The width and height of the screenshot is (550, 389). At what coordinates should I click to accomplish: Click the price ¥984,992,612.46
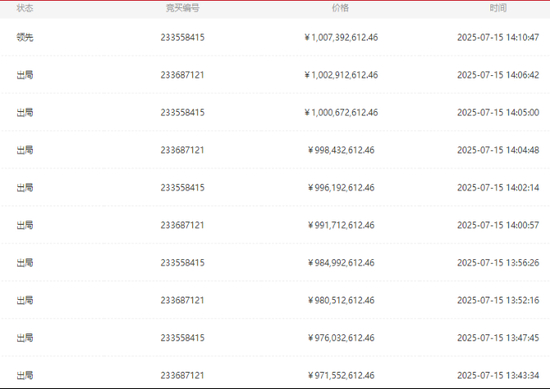pyautogui.click(x=341, y=263)
